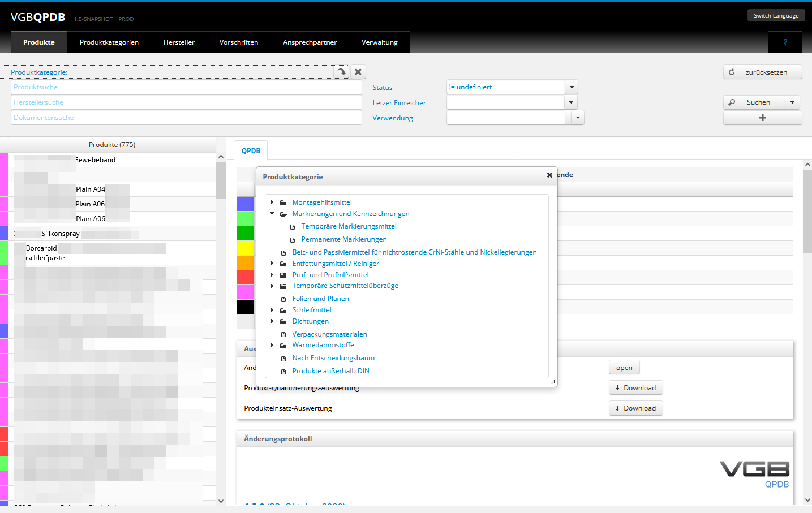Expand the Dichtungen tree node
Screen dimensions: 812x513
272,321
